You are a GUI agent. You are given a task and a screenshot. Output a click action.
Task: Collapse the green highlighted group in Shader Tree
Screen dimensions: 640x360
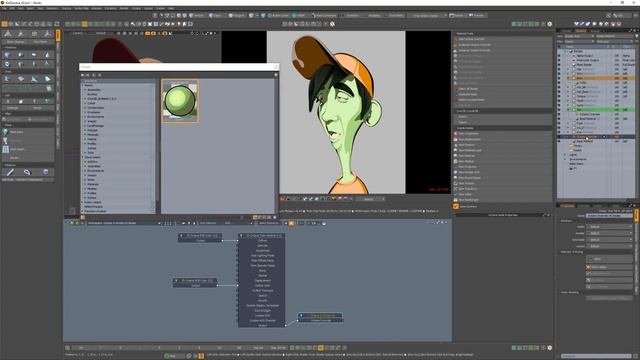(568, 110)
